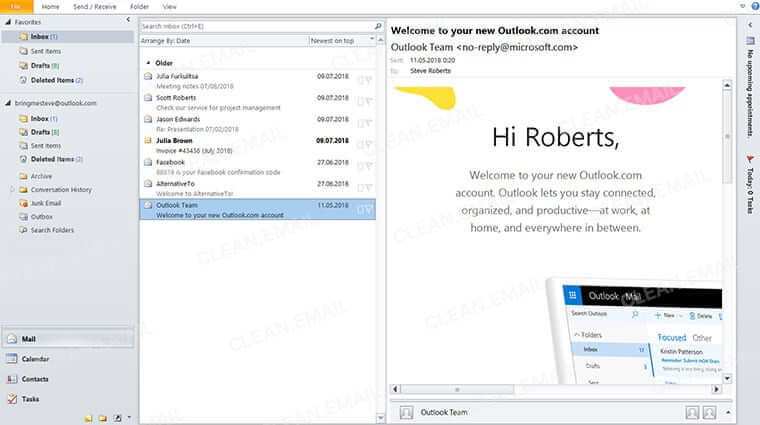Image resolution: width=760 pixels, height=425 pixels.
Task: Open the Mail module button
Action: [x=68, y=339]
